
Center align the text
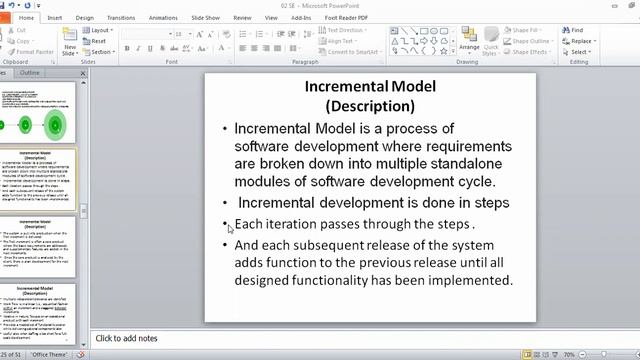(x=254, y=48)
